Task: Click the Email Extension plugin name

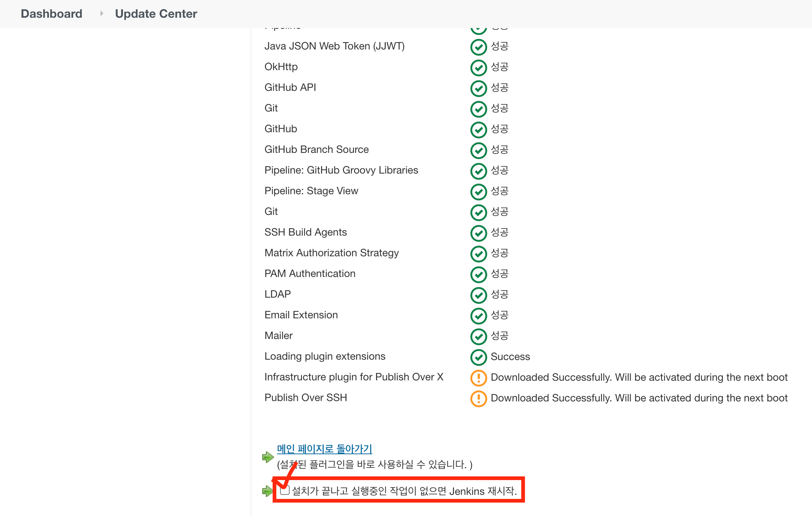Action: (301, 315)
